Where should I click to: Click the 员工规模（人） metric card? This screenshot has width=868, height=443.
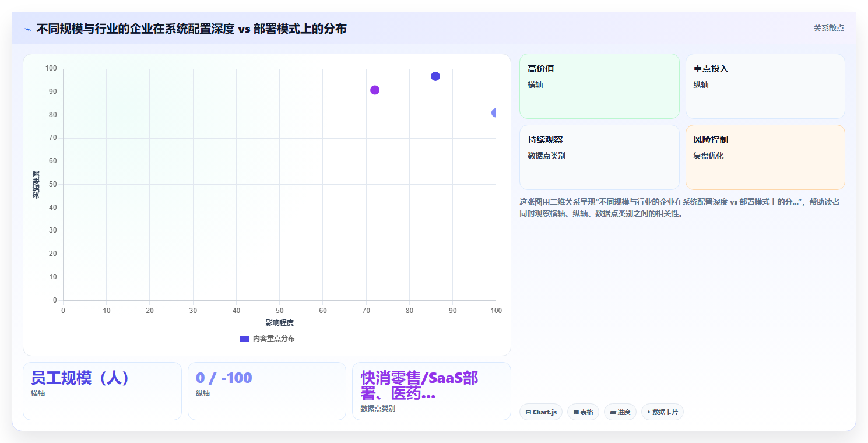click(x=102, y=391)
